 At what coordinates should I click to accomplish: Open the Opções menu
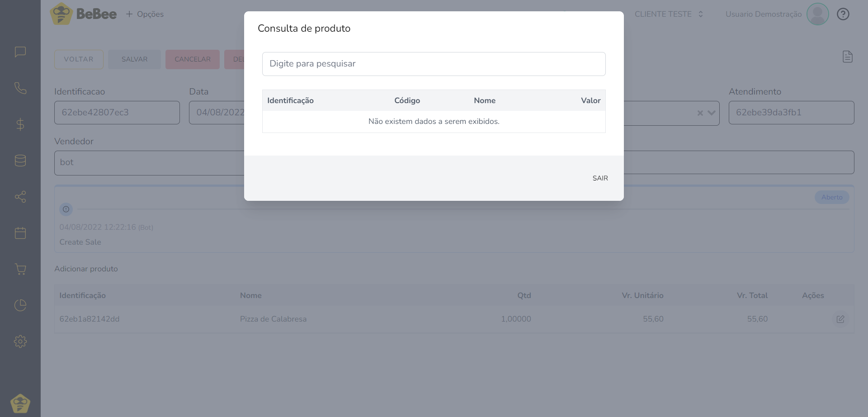(x=145, y=14)
